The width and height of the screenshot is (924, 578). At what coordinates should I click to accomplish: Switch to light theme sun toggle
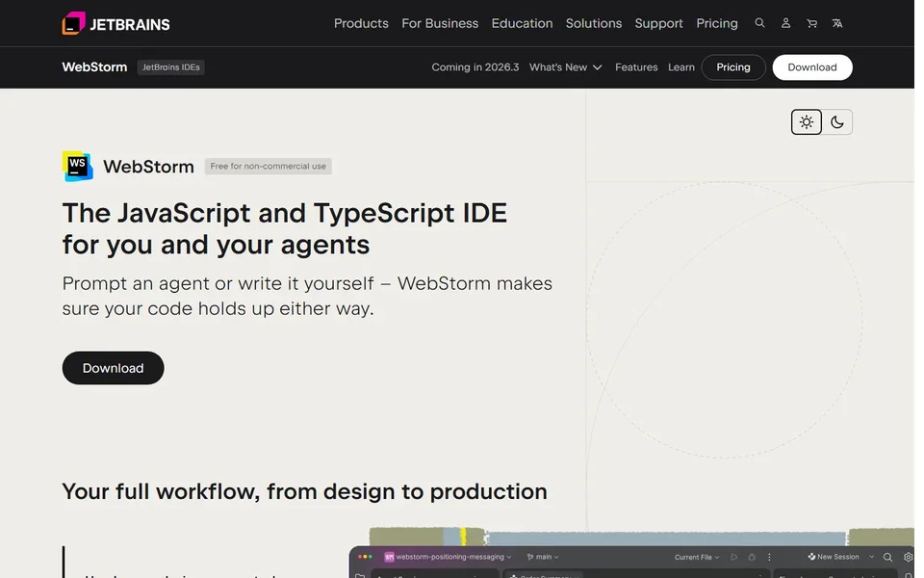point(807,122)
